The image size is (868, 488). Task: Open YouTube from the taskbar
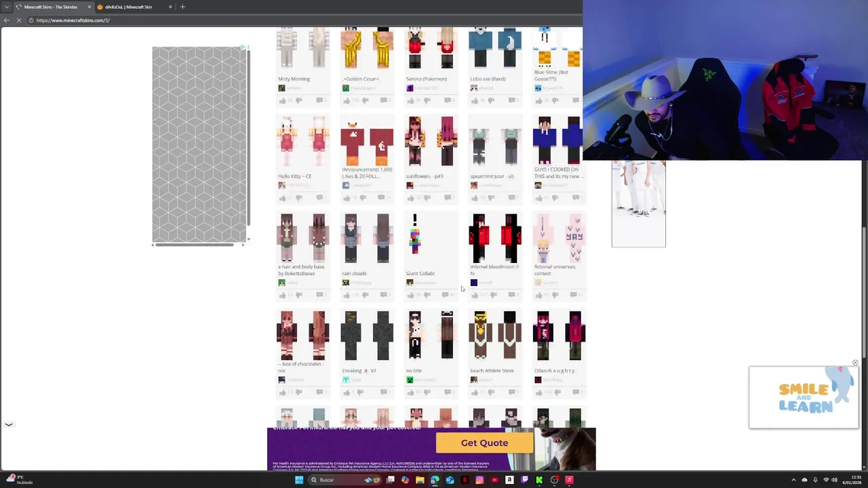pyautogui.click(x=494, y=480)
